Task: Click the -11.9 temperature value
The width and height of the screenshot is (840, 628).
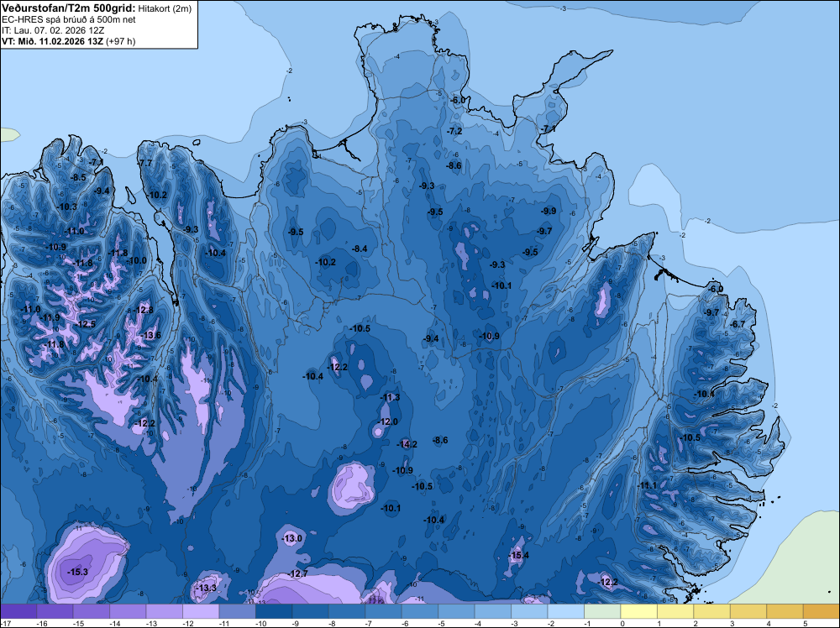Action: (x=50, y=317)
